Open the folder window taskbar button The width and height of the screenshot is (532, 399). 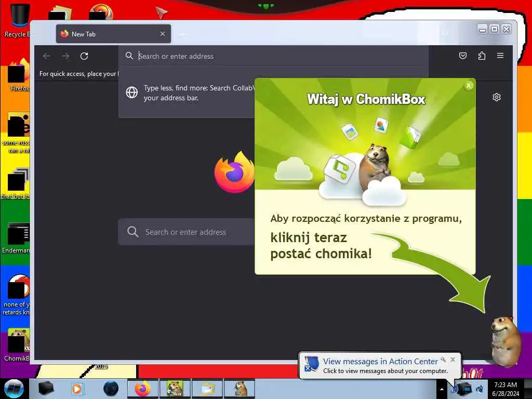207,389
